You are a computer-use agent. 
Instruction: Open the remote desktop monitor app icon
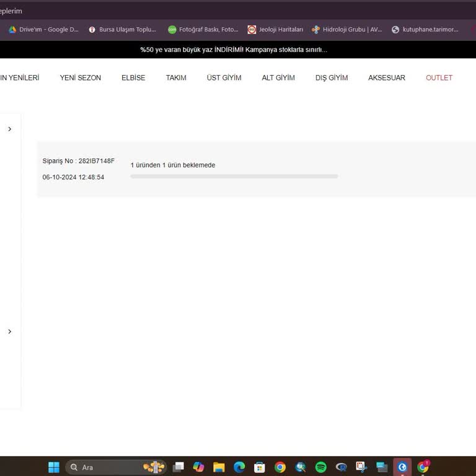(382, 467)
